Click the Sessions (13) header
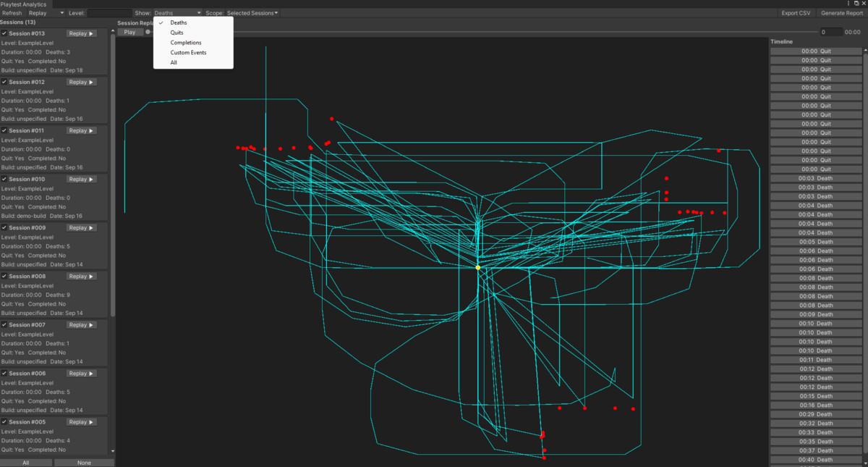This screenshot has width=868, height=467. coord(17,22)
